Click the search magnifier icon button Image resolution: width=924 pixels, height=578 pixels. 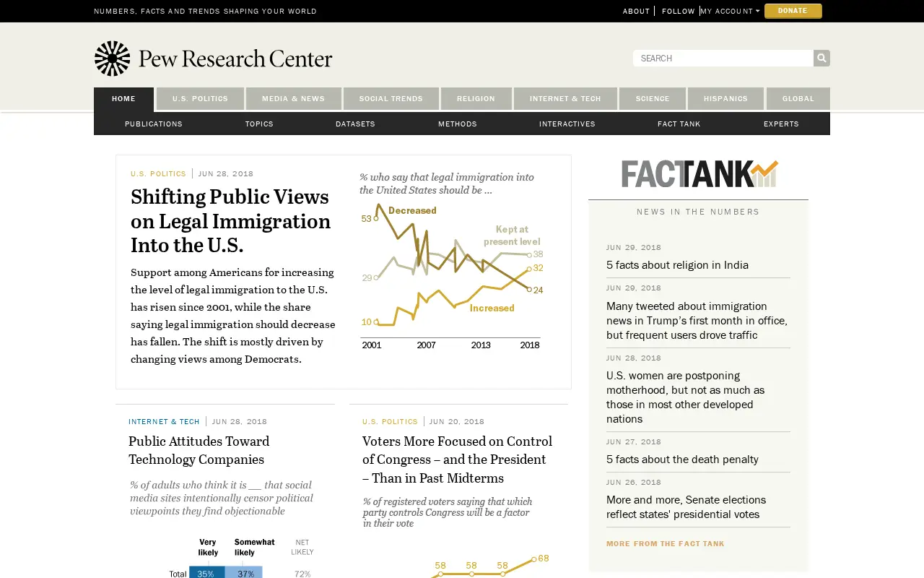pos(821,58)
